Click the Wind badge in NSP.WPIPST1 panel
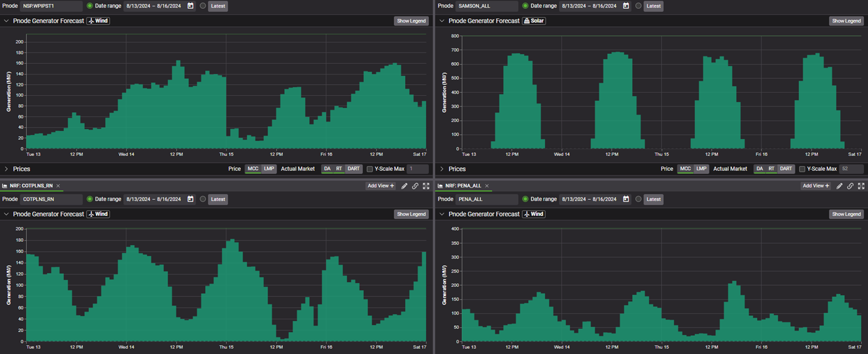 98,21
